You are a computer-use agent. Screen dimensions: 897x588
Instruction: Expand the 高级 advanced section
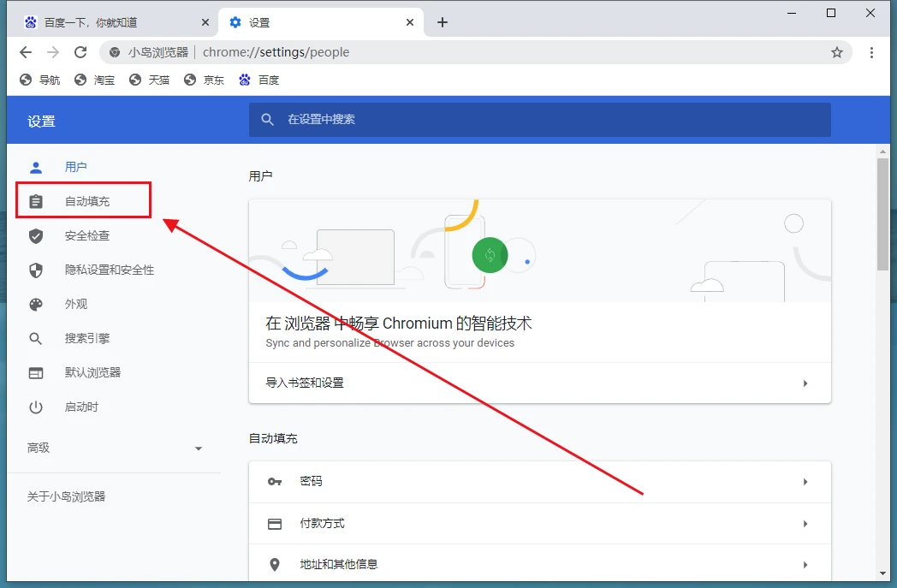coord(199,448)
